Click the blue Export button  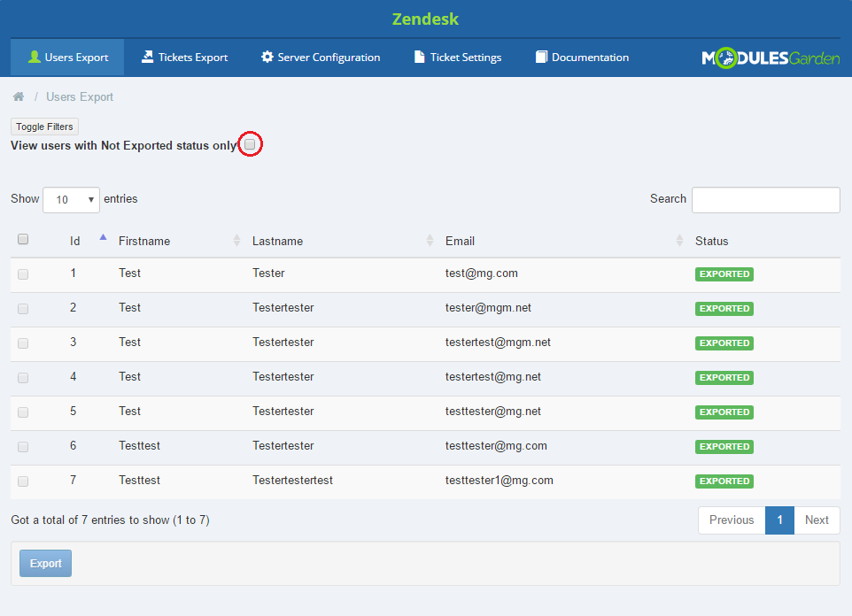[x=46, y=563]
